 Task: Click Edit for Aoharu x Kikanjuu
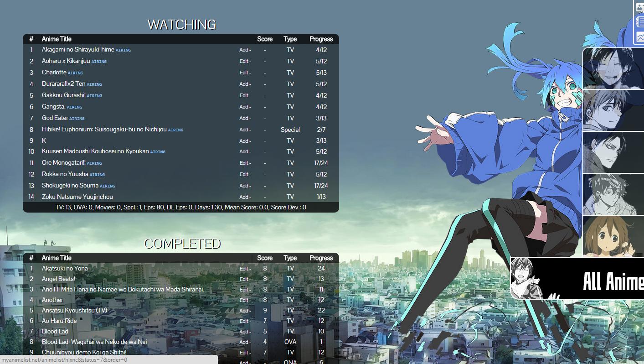[x=244, y=62]
